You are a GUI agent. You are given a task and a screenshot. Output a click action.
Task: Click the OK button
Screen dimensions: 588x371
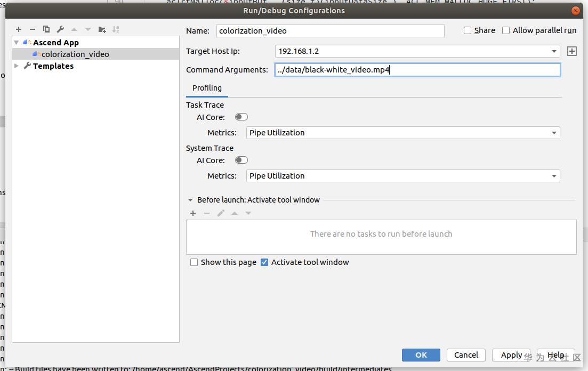pyautogui.click(x=421, y=355)
